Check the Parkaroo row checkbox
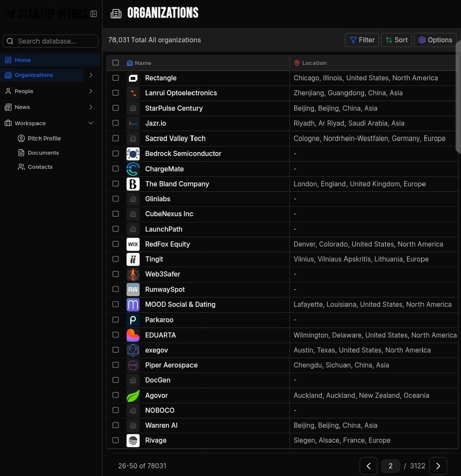 pyautogui.click(x=116, y=320)
